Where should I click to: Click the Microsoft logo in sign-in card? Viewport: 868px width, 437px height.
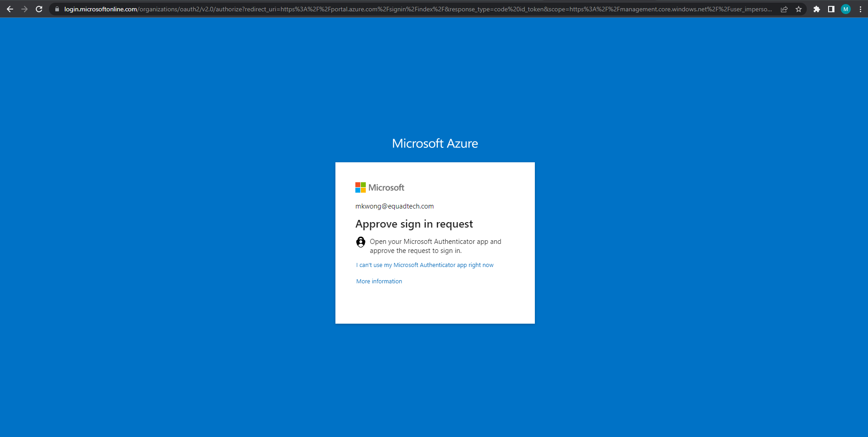tap(380, 188)
